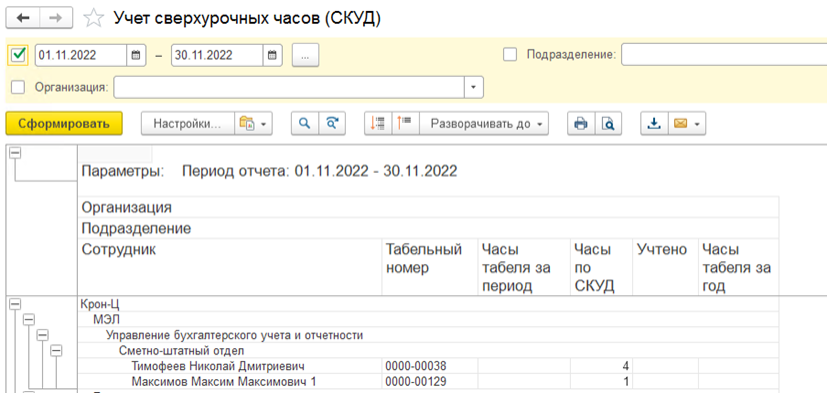Save report with download icon
This screenshot has height=393, width=827.
point(654,123)
